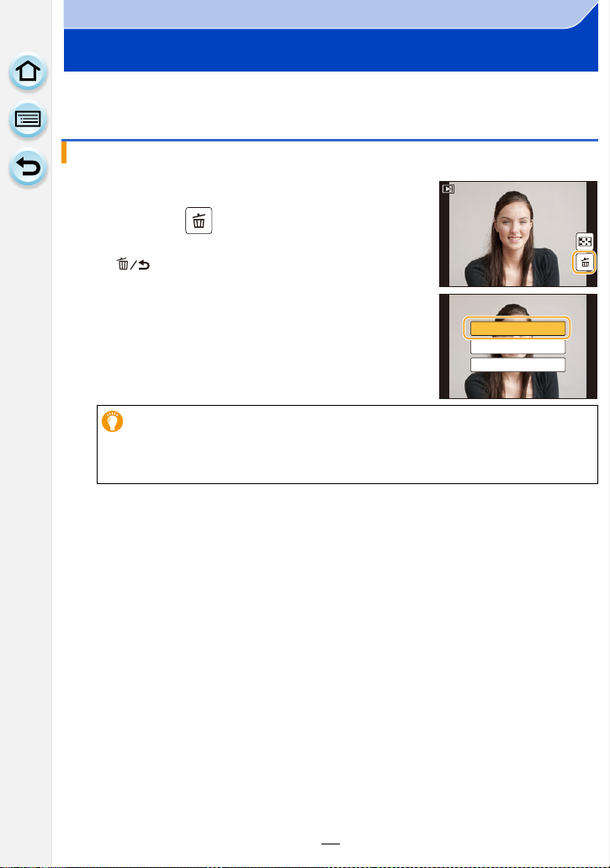Screen dimensions: 610x868
Task: Click the orange lightbulb tip icon
Action: pos(112,420)
